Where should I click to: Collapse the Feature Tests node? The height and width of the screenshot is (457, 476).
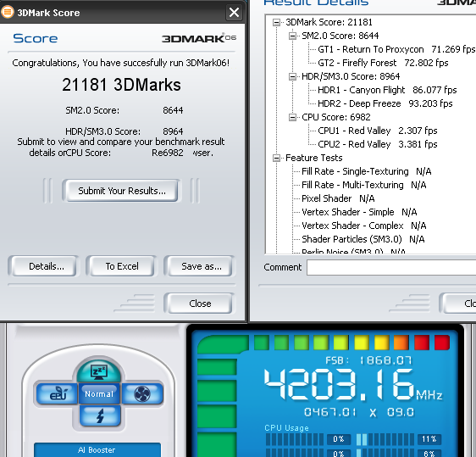(276, 158)
